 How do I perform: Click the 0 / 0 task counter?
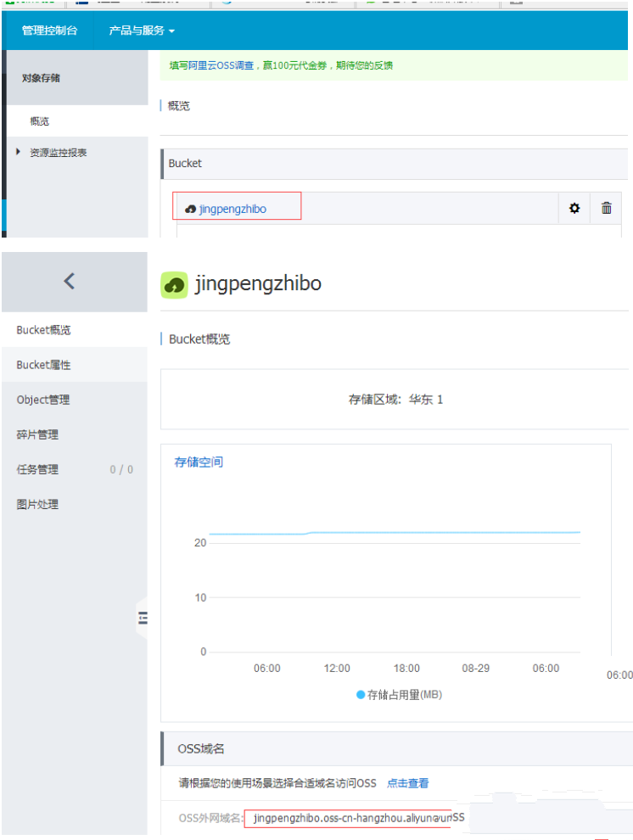pyautogui.click(x=121, y=469)
